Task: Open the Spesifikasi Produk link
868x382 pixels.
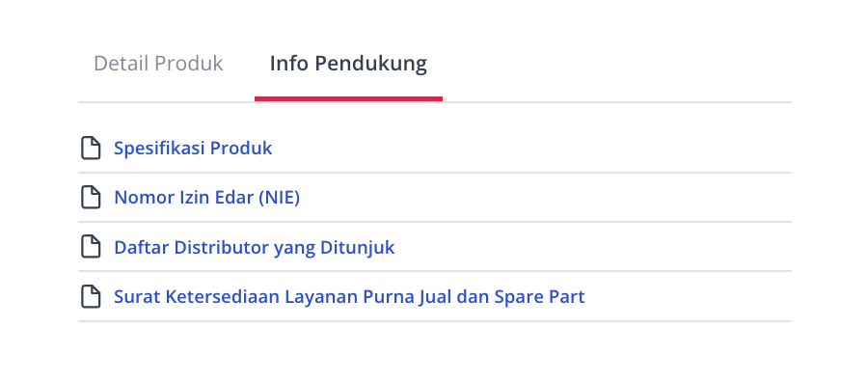Action: click(x=193, y=149)
